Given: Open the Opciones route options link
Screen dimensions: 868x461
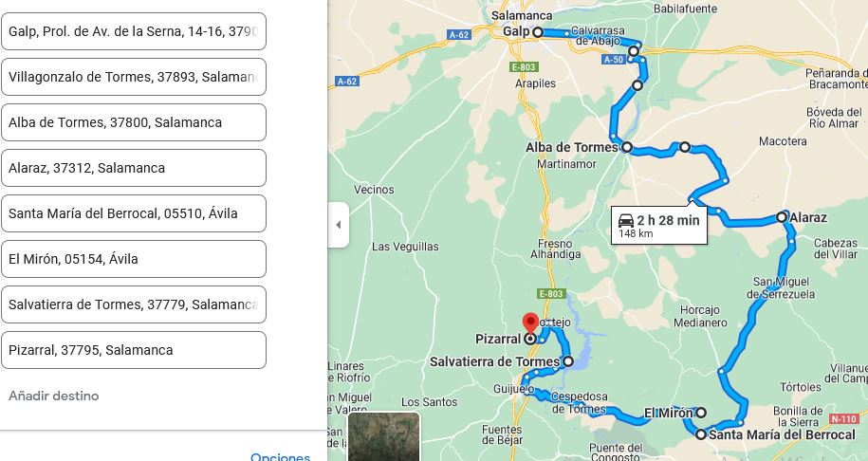Looking at the screenshot, I should click(280, 457).
